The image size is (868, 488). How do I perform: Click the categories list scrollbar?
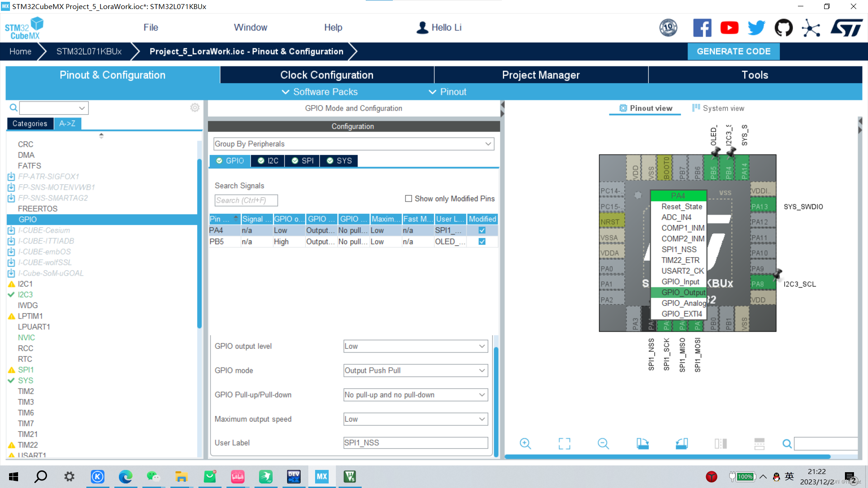click(199, 244)
